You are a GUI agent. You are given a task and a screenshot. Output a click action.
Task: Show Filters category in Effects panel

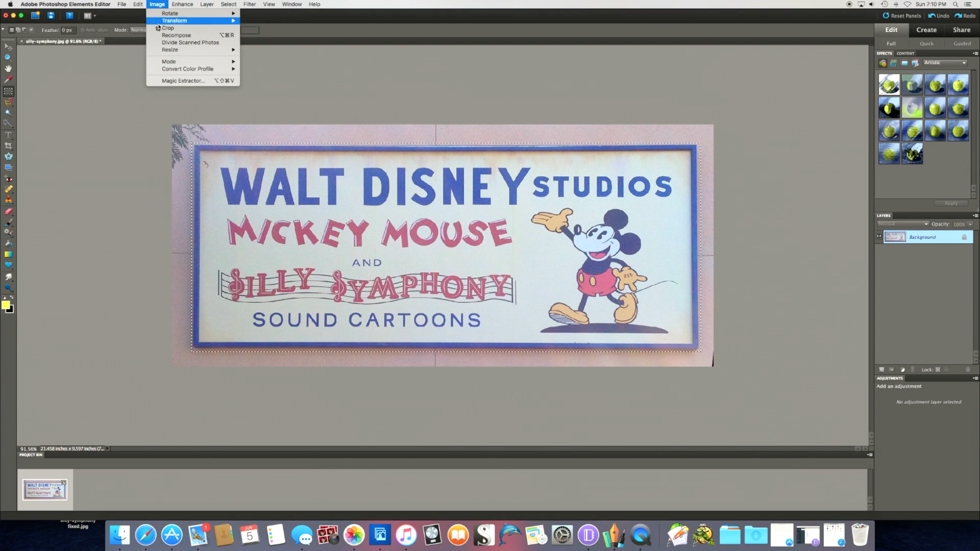coord(882,63)
